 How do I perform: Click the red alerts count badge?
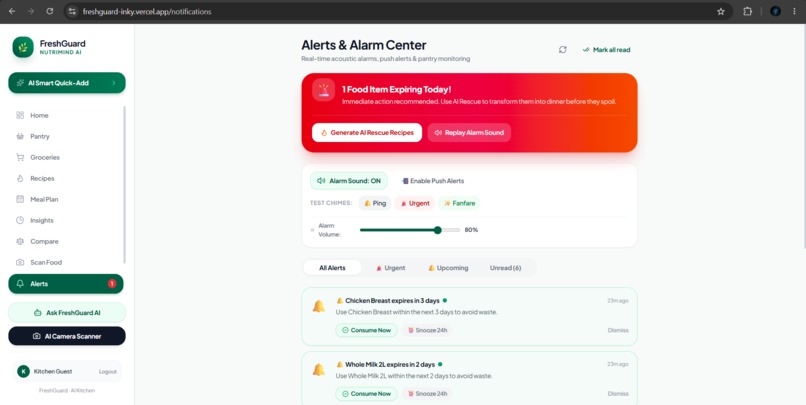[112, 284]
